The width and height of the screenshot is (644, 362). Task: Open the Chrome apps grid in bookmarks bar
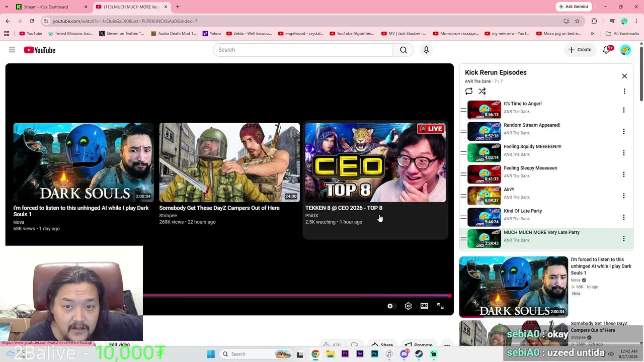7,34
